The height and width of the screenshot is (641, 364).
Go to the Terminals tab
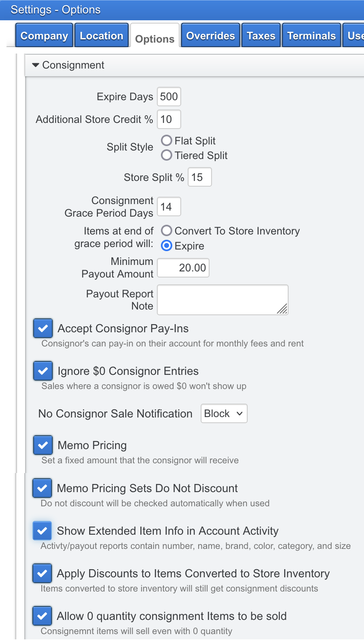(311, 35)
